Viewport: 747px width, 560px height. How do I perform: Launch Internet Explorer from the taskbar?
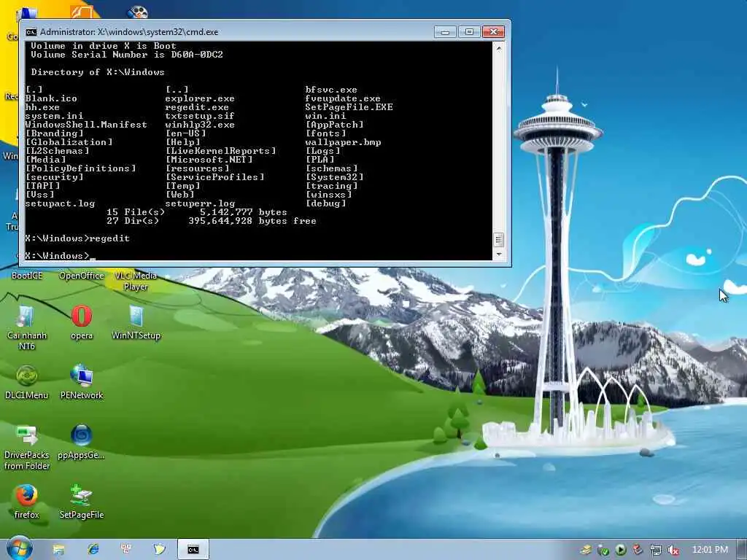tap(93, 550)
